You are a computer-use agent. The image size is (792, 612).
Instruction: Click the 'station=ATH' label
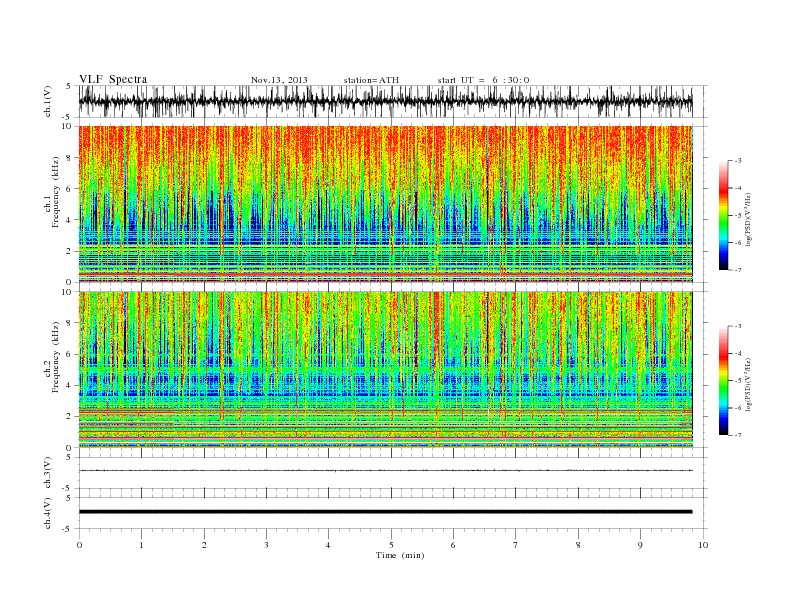coord(371,80)
